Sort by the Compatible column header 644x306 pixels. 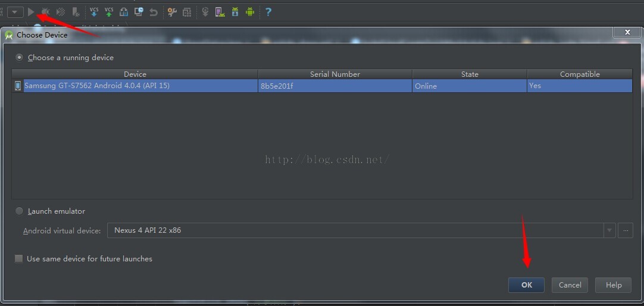[580, 74]
